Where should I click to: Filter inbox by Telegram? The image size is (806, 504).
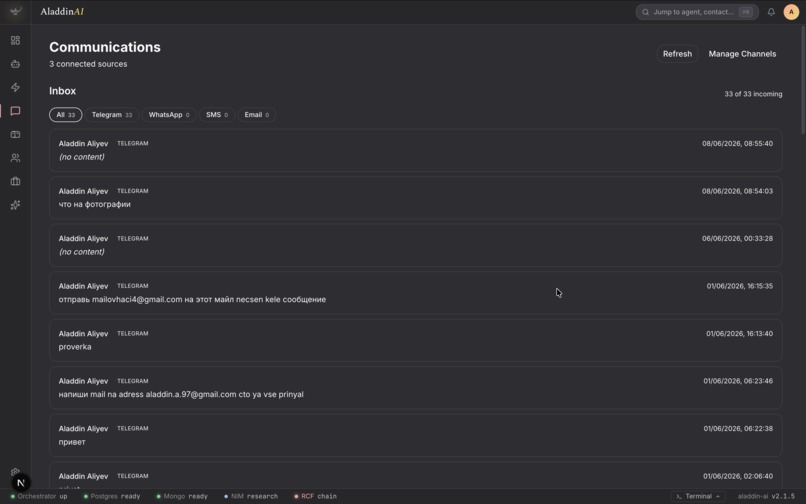(x=112, y=115)
